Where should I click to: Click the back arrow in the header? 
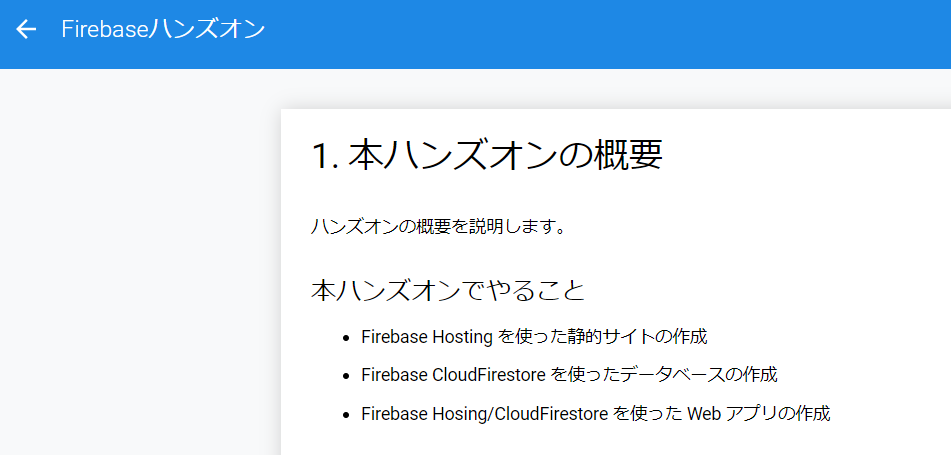tap(26, 29)
